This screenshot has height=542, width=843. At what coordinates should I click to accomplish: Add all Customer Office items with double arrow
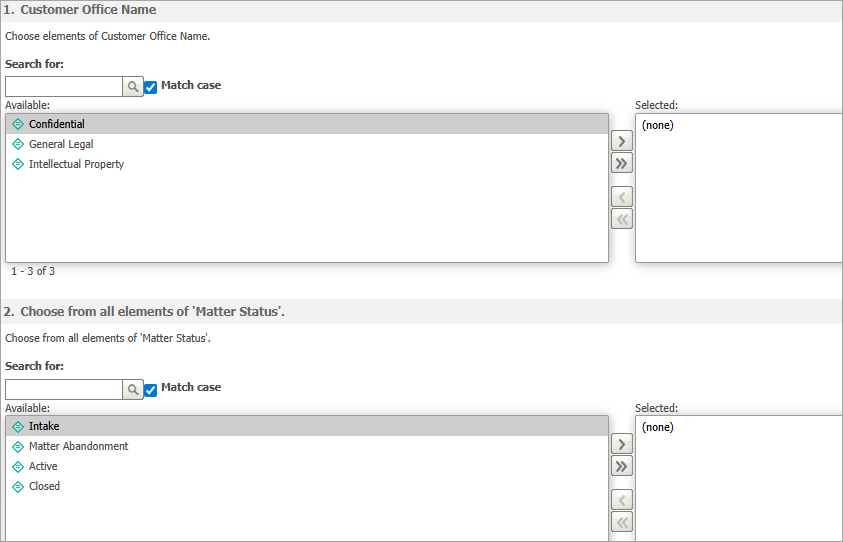coord(621,163)
